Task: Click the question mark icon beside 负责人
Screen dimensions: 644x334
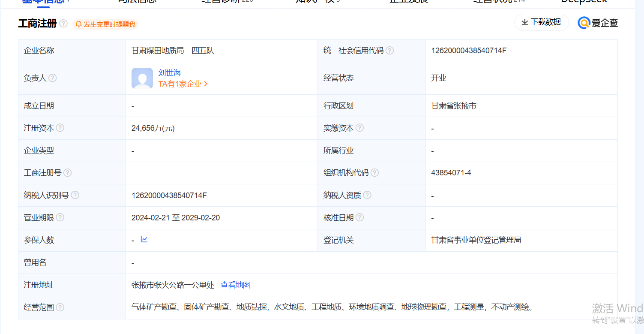Action: (x=52, y=78)
